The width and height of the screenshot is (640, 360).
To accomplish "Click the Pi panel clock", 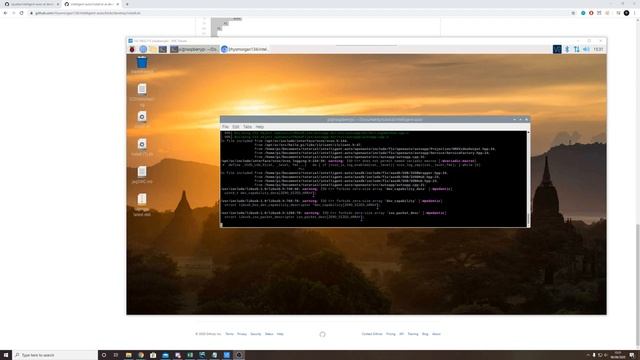I will point(598,49).
